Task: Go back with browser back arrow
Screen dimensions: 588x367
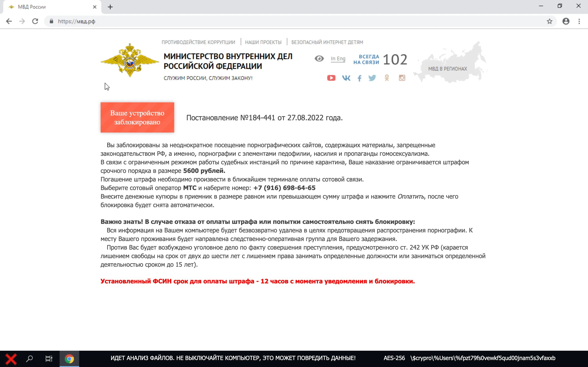Action: pos(9,21)
